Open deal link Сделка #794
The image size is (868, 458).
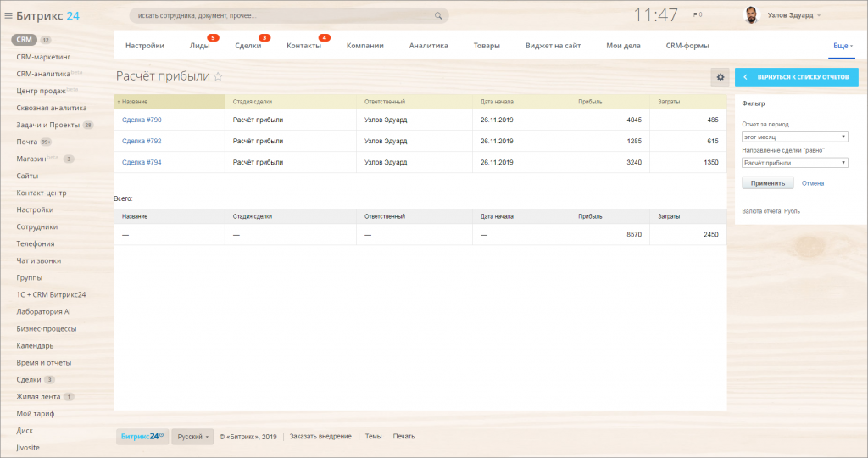coord(142,162)
